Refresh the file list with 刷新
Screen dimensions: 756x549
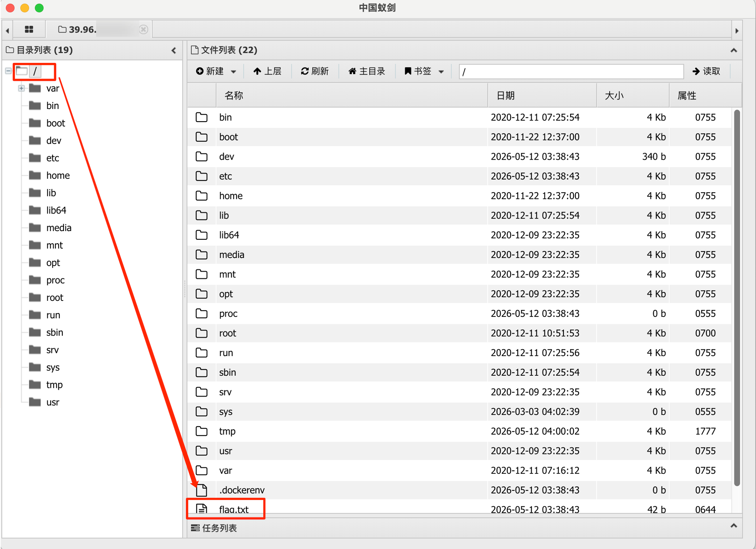[314, 71]
